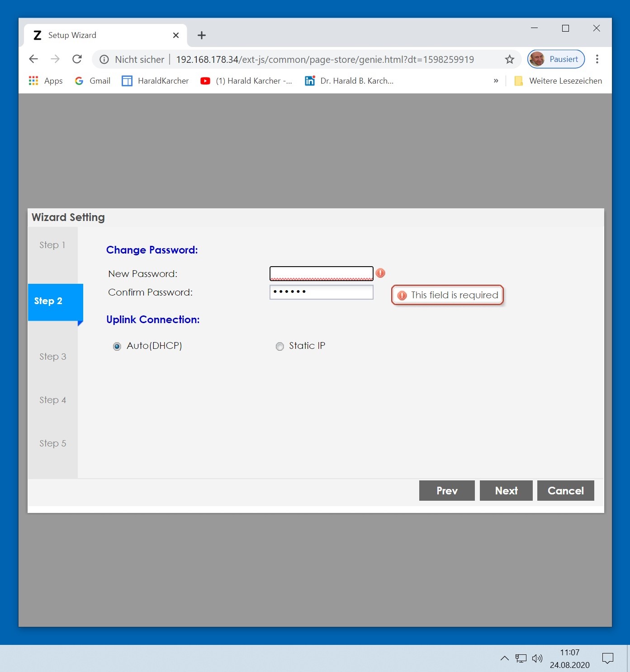
Task: Open the network status tray icon
Action: (521, 658)
